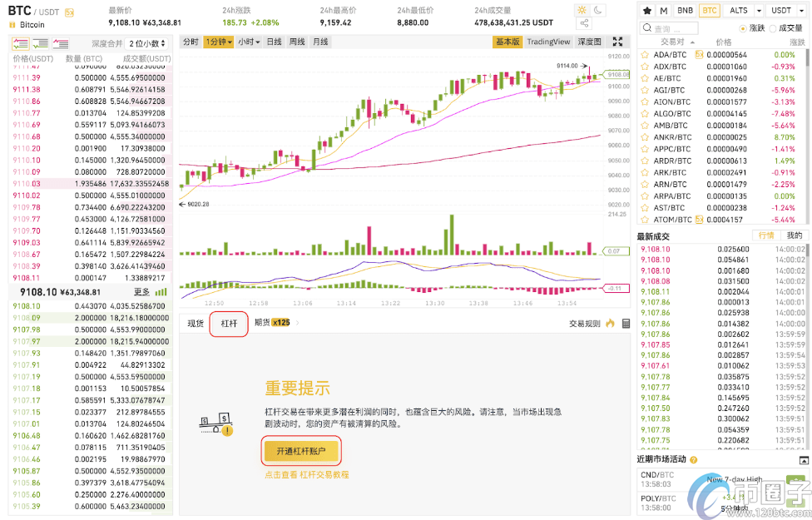Switch to the TradingView chart tab

[x=549, y=41]
